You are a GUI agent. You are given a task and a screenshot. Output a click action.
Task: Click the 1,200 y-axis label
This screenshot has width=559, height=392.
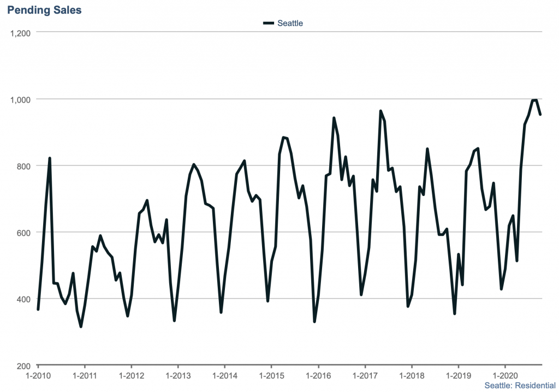pos(20,33)
